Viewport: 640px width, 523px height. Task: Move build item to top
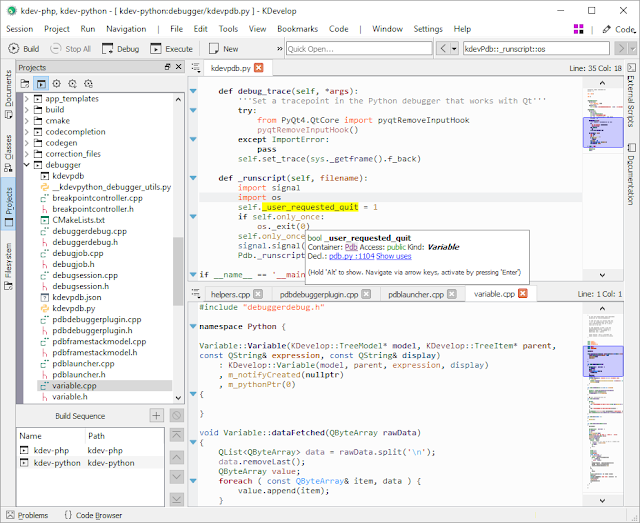[x=176, y=435]
